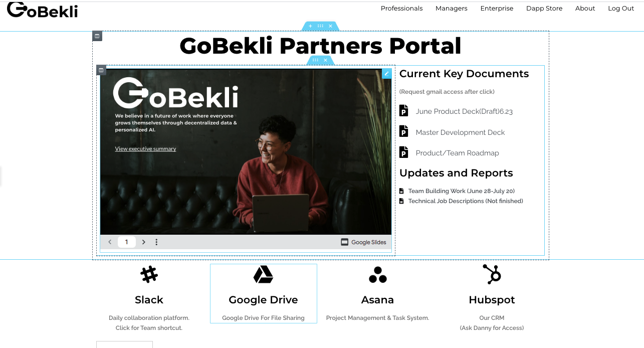The image size is (644, 348).
Task: Click the Google Slides logo button
Action: click(x=363, y=242)
